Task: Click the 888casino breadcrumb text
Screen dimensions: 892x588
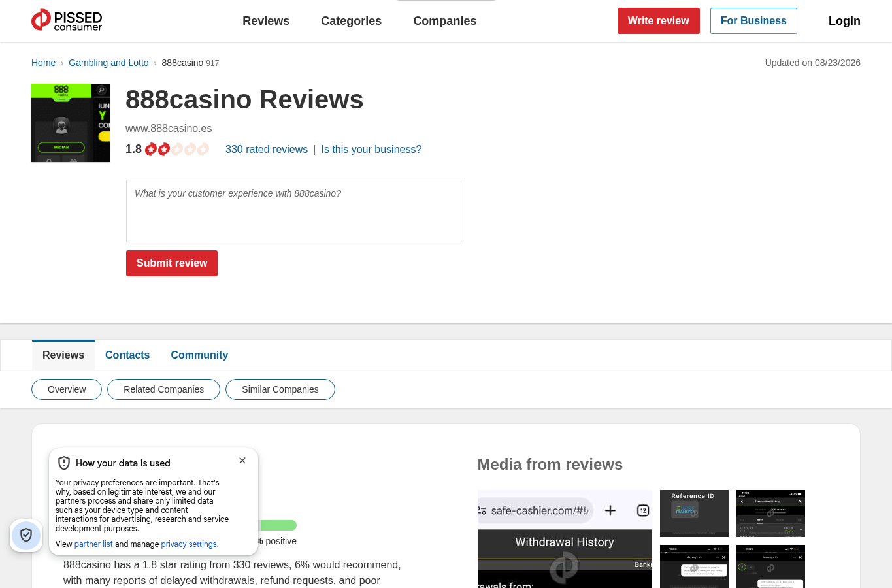Action: click(182, 63)
